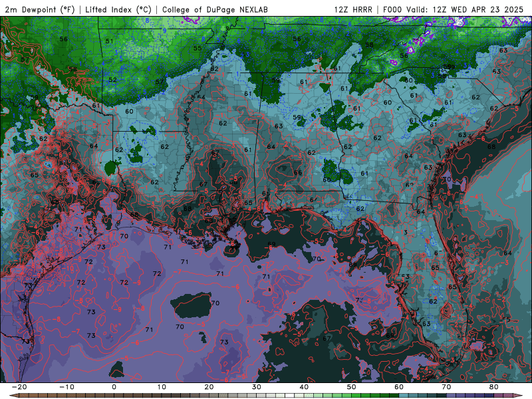Screen dimensions: 532x399
Task: Click the -10 label on the color scale
Action: [66, 387]
